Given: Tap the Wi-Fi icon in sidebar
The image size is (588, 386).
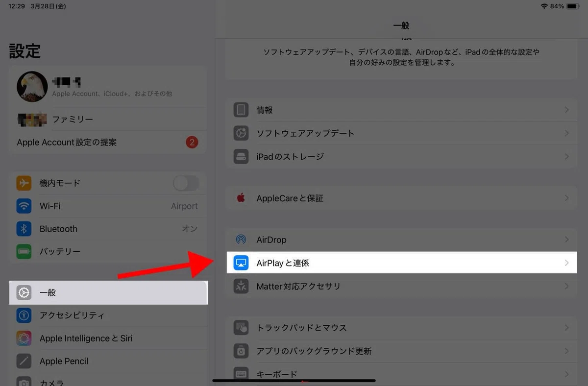Looking at the screenshot, I should click(24, 206).
